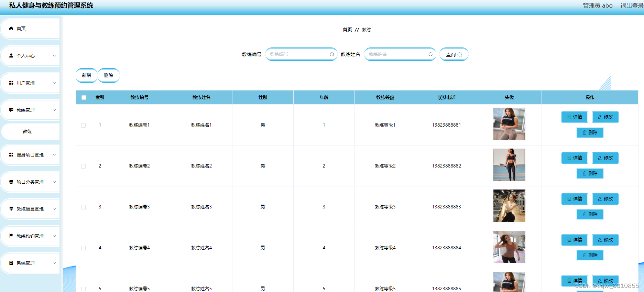Click 删除 for 教练姓名1 row
The image size is (644, 292).
pos(590,132)
